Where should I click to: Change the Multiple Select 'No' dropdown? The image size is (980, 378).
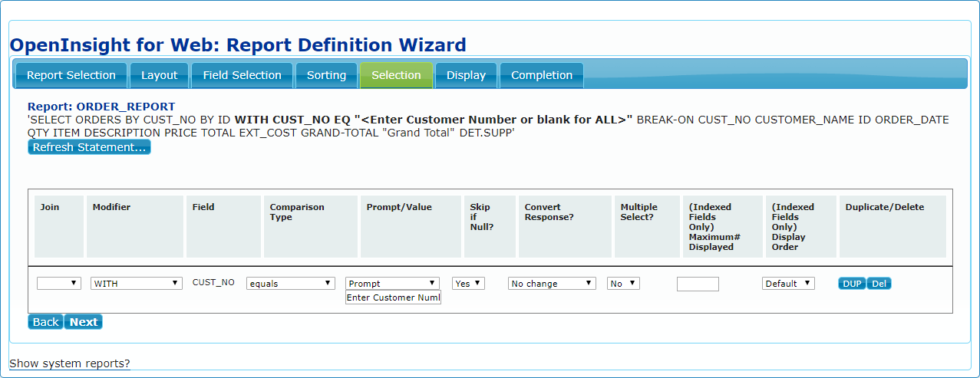[623, 283]
